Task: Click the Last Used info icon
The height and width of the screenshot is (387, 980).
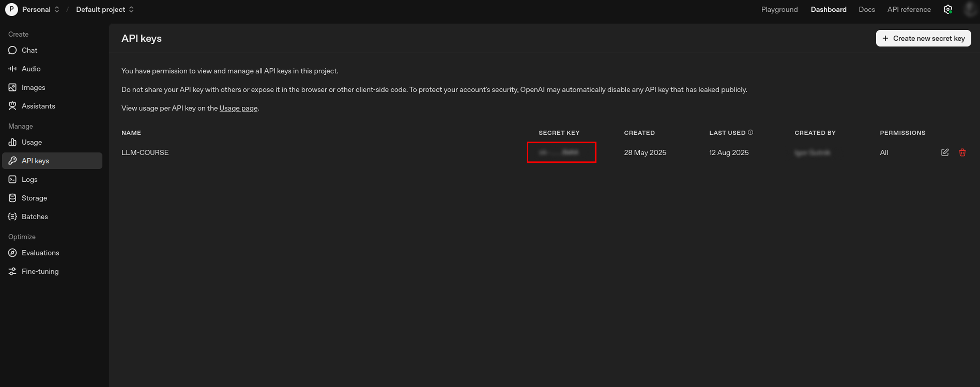Action: [x=750, y=132]
